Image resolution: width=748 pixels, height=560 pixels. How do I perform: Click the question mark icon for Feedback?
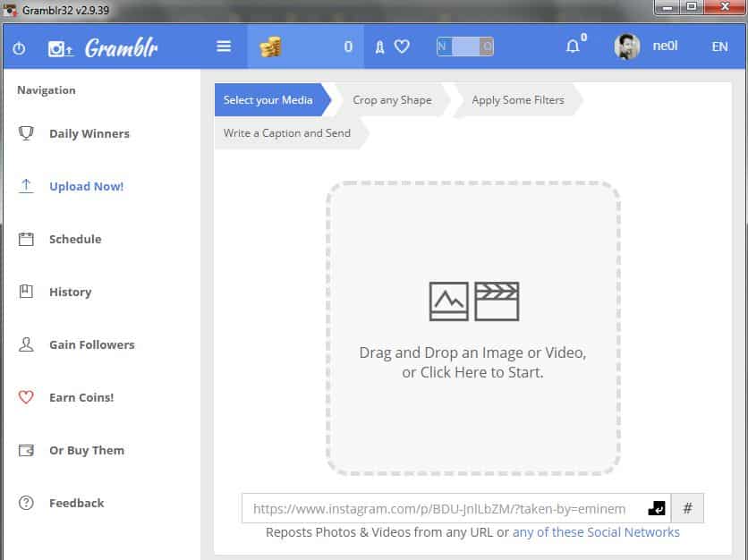click(x=26, y=503)
